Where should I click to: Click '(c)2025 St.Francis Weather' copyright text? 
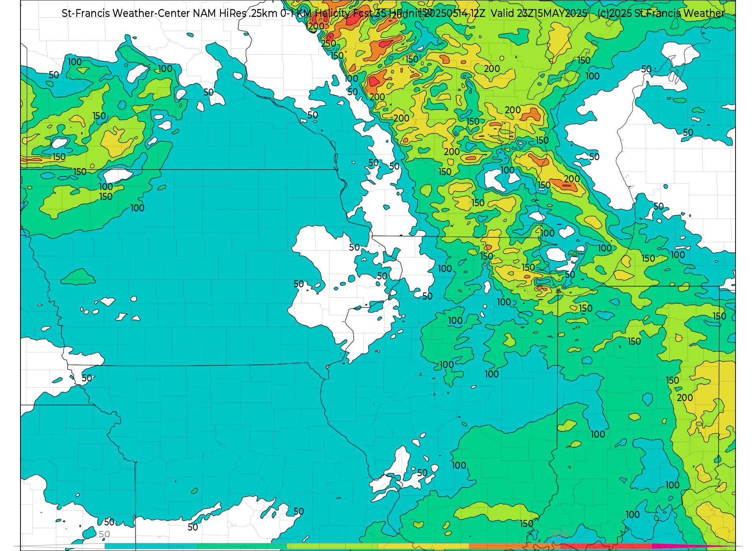[661, 13]
